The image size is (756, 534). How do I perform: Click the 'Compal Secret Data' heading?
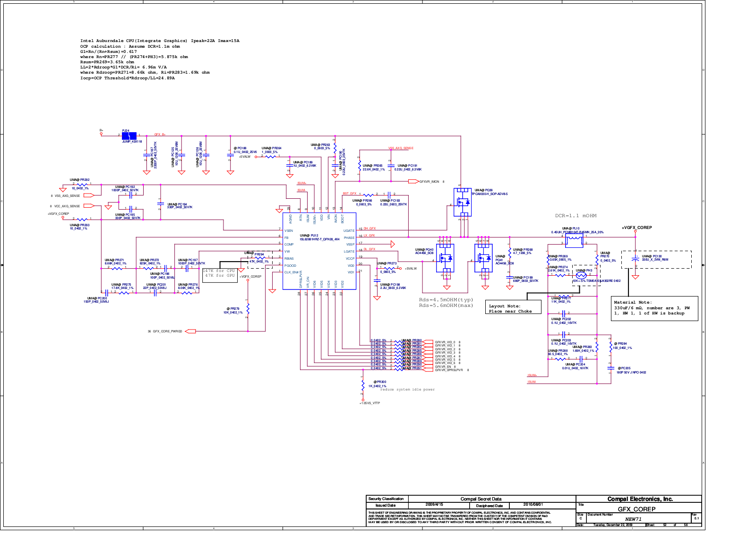481,499
